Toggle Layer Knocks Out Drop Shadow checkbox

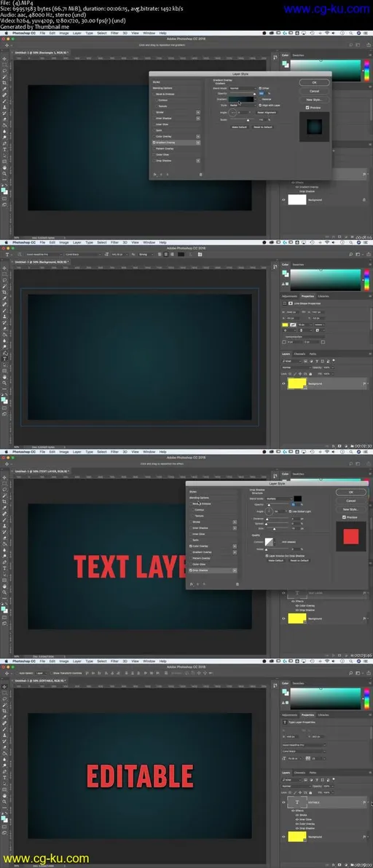(x=267, y=555)
